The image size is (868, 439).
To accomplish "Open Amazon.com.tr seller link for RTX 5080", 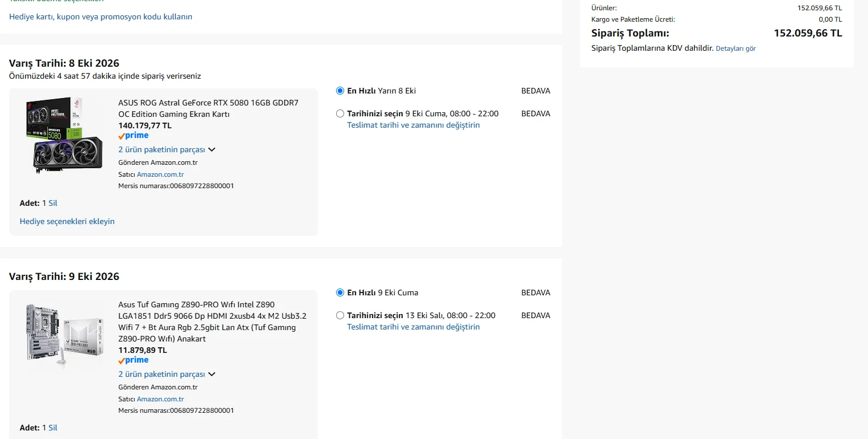I will tap(160, 174).
